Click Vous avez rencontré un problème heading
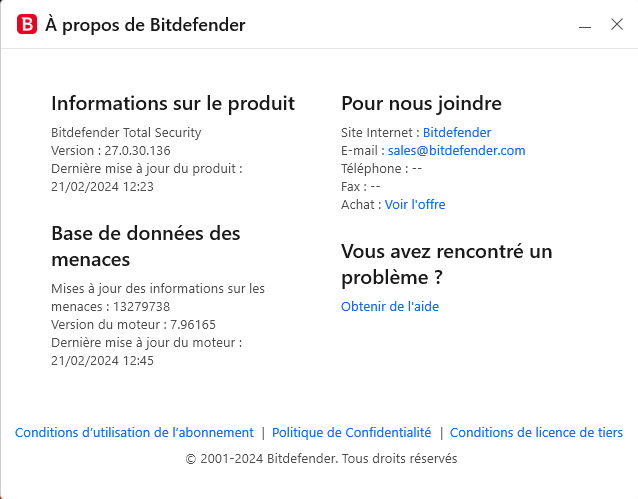Image resolution: width=638 pixels, height=499 pixels. 446,264
